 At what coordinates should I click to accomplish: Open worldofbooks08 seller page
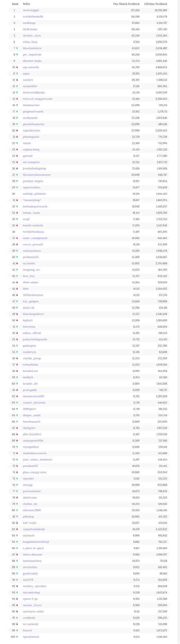(33, 17)
